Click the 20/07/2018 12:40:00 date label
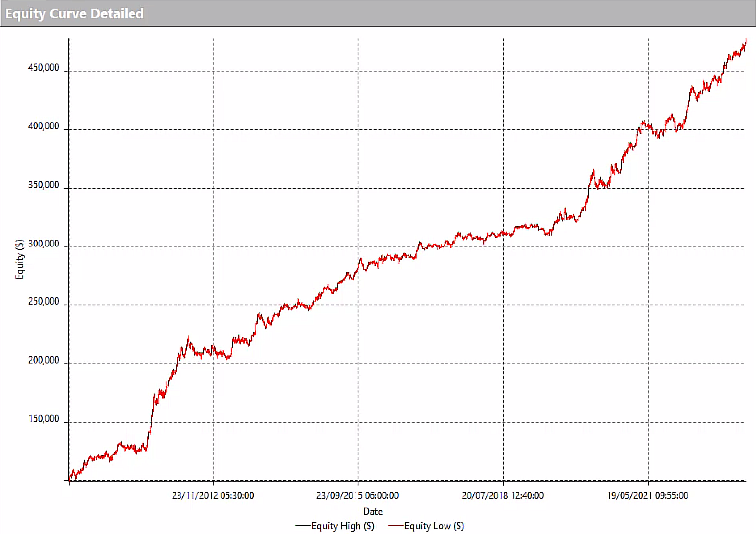The image size is (756, 534). click(503, 495)
